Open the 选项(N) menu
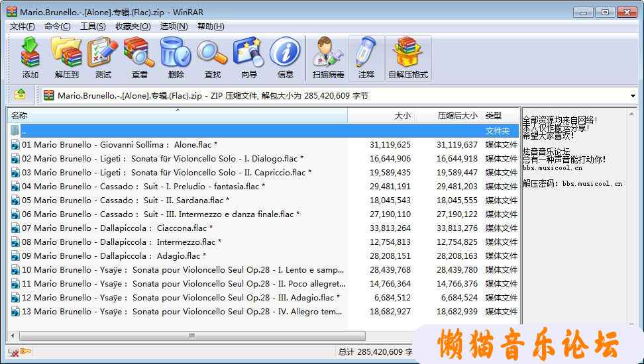This screenshot has width=644, height=364. 174,26
